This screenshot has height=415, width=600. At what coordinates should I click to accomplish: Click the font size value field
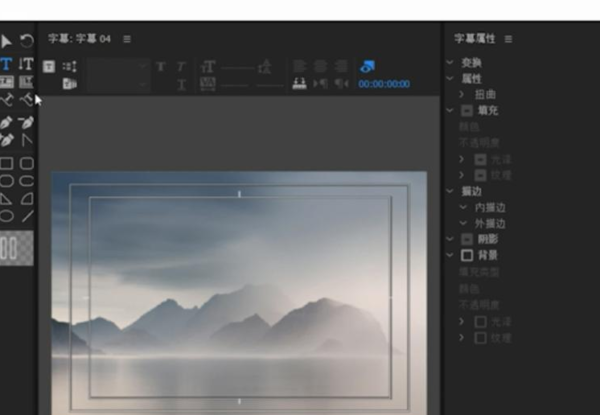tap(238, 68)
